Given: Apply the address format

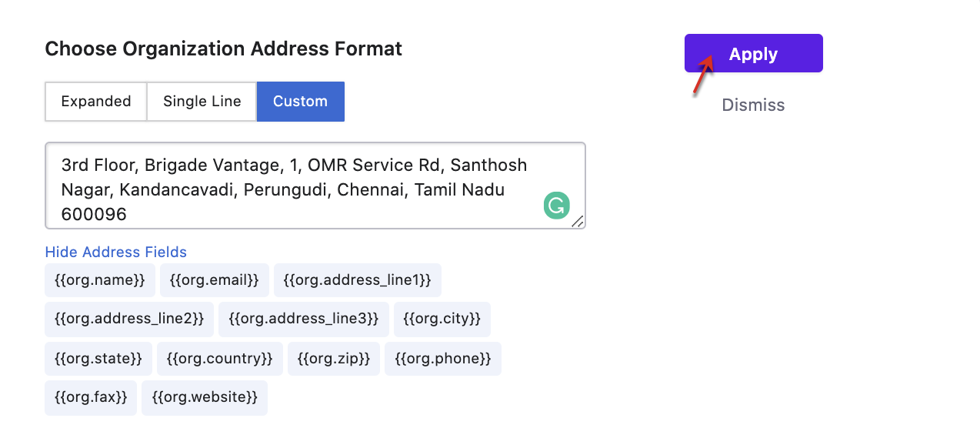Looking at the screenshot, I should click(x=754, y=53).
